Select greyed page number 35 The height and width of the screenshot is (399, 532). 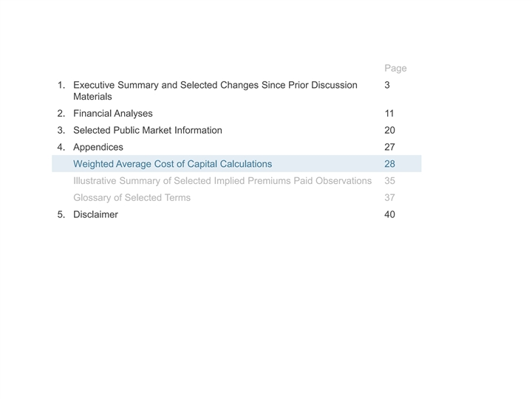(389, 181)
